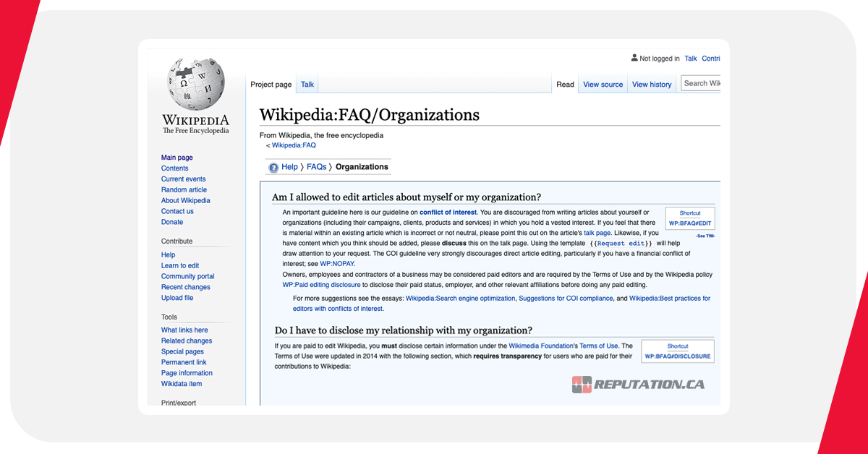Viewport: 868px width, 454px height.
Task: Select the Read tab
Action: pyautogui.click(x=565, y=85)
